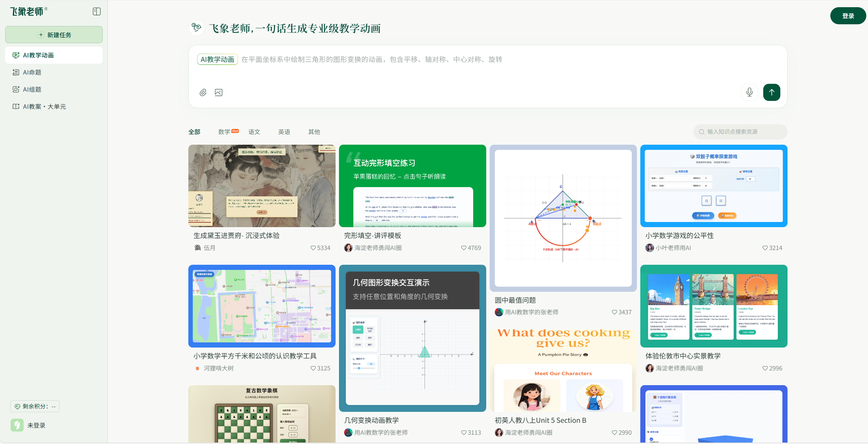Click the search magnifier icon
The height and width of the screenshot is (444, 868).
point(702,132)
